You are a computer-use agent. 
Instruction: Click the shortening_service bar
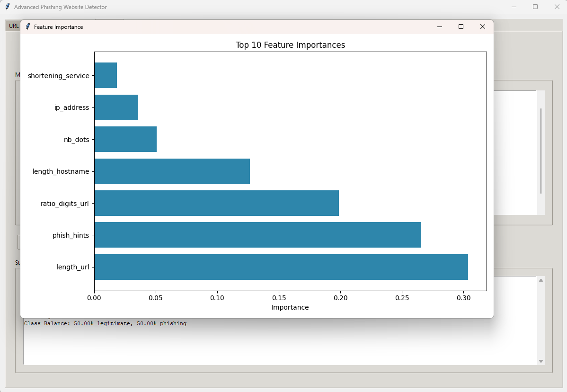(106, 75)
